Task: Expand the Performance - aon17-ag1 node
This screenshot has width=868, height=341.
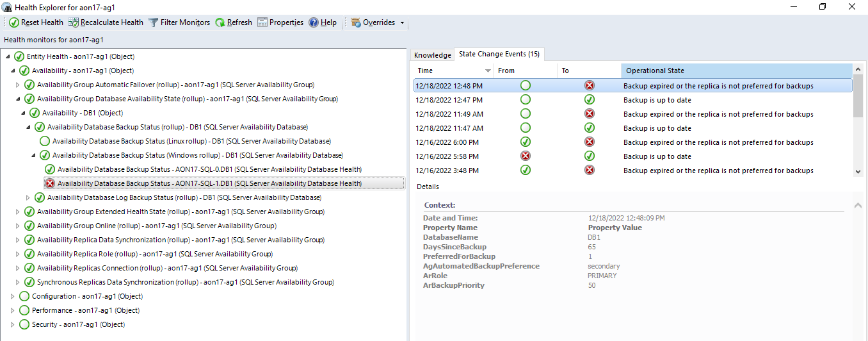Action: click(x=13, y=310)
